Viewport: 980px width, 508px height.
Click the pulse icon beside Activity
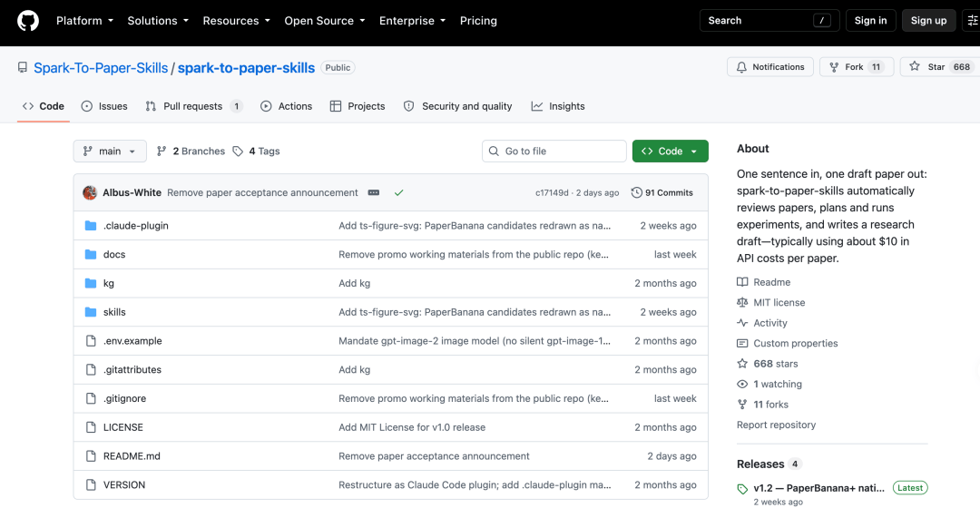742,323
